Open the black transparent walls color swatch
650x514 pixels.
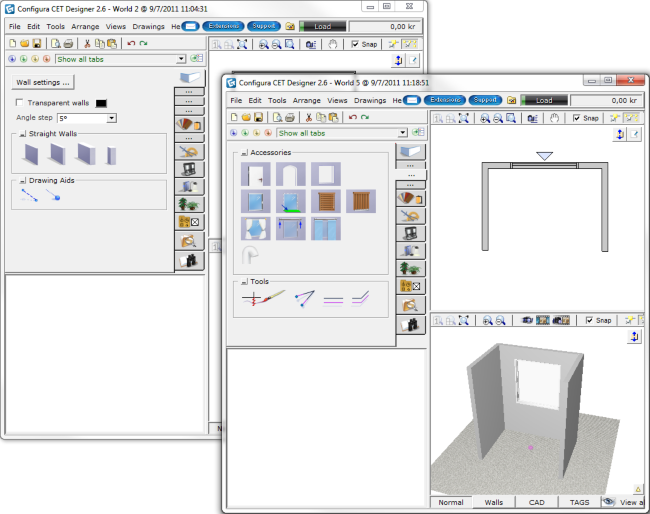pyautogui.click(x=101, y=103)
